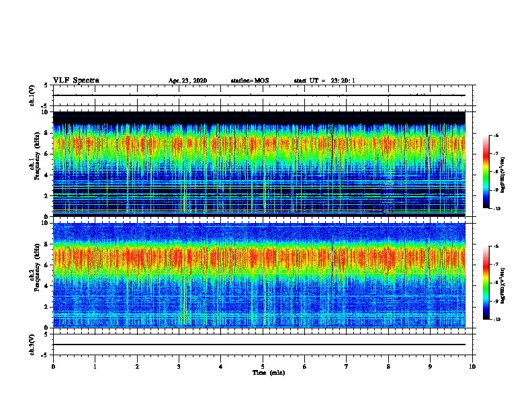This screenshot has width=532, height=411.
Task: Click time axis tick label "8"
Action: click(388, 367)
